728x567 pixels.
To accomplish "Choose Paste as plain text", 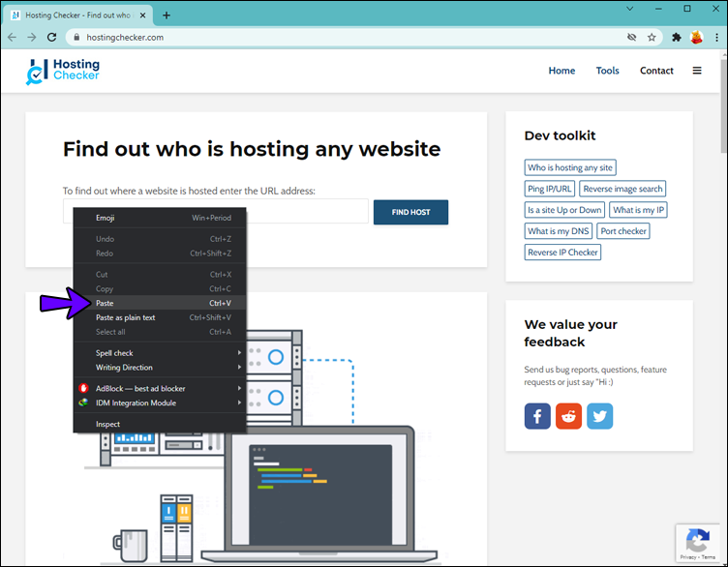I will coord(160,317).
